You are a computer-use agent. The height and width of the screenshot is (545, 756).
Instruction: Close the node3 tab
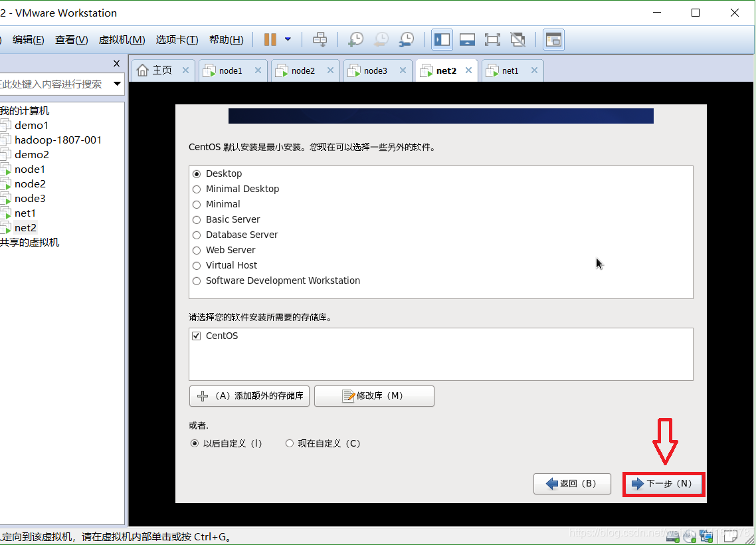click(x=403, y=70)
